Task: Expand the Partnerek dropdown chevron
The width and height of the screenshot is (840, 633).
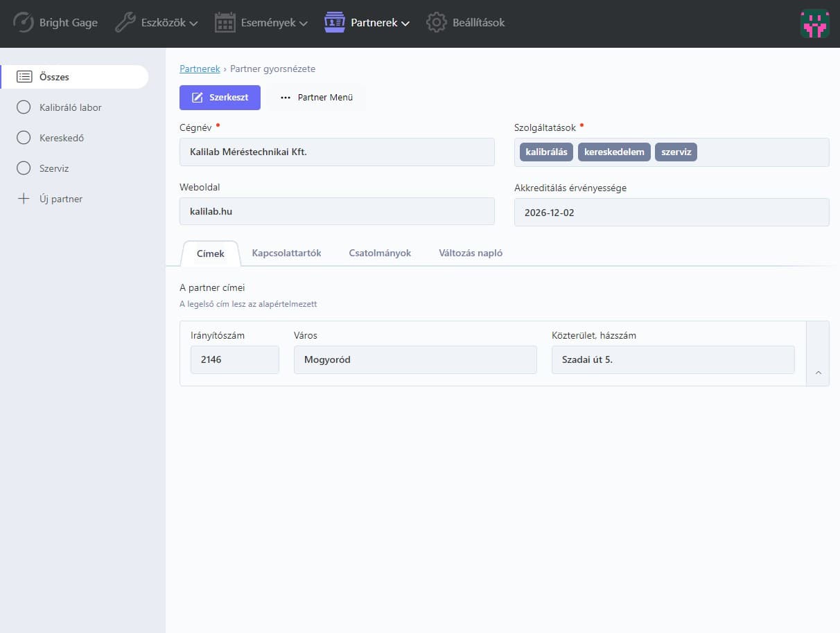Action: [x=405, y=24]
